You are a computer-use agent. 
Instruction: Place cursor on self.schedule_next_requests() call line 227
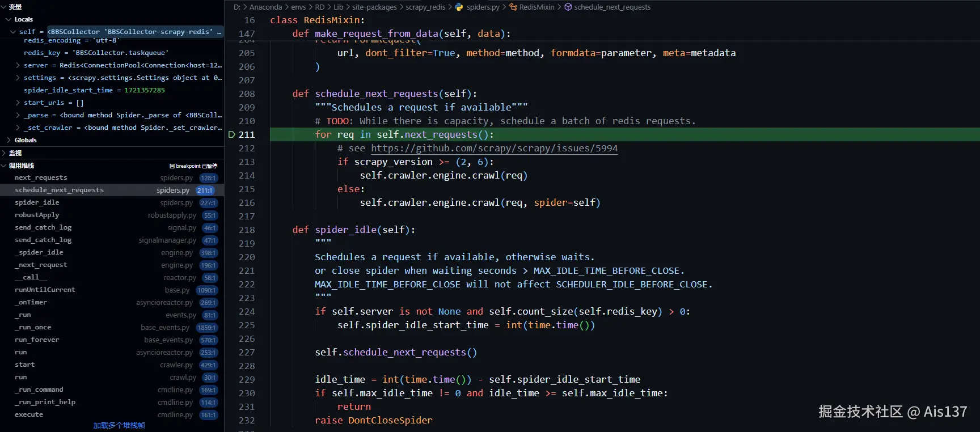396,352
